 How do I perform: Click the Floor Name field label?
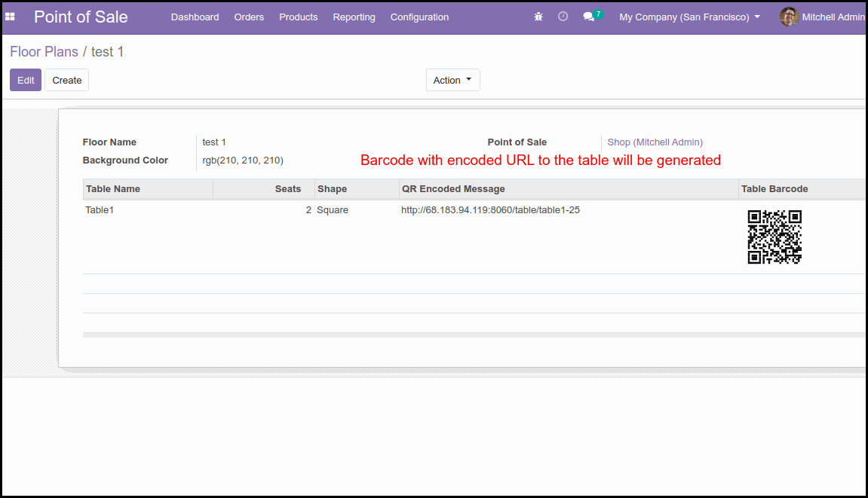tap(109, 142)
